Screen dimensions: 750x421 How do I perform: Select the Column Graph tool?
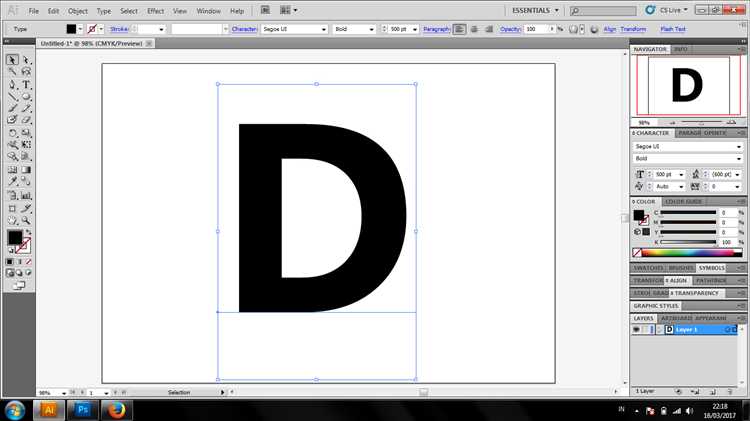[x=26, y=196]
